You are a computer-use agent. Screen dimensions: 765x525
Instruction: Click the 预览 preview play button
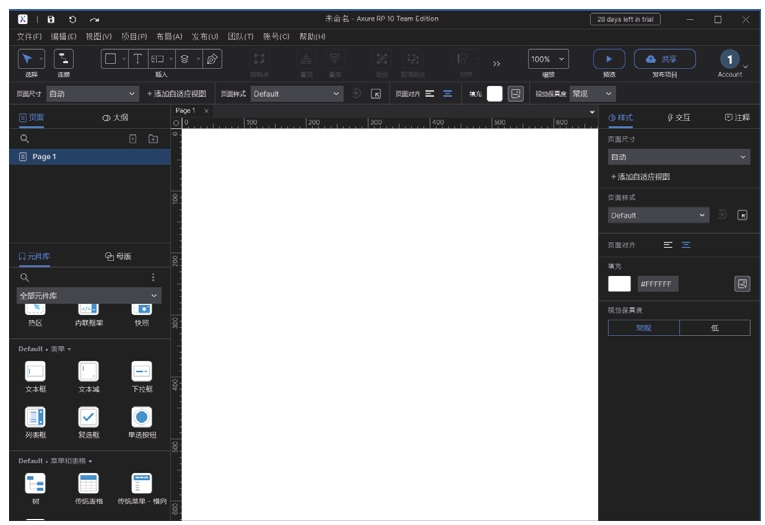[x=609, y=59]
